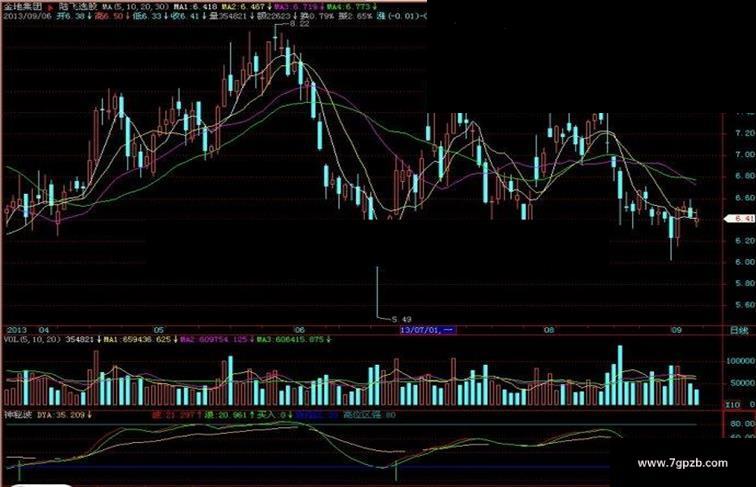
Task: Click the MA2: 6.467 value
Action: pyautogui.click(x=242, y=7)
